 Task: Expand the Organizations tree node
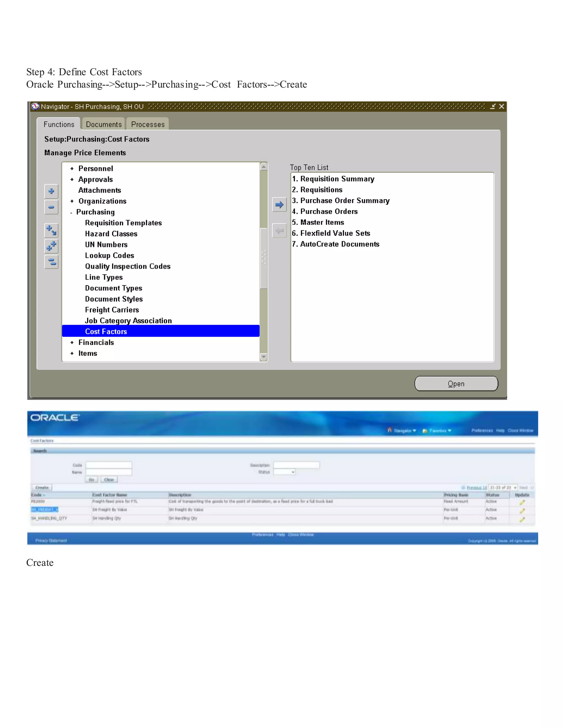click(x=72, y=201)
